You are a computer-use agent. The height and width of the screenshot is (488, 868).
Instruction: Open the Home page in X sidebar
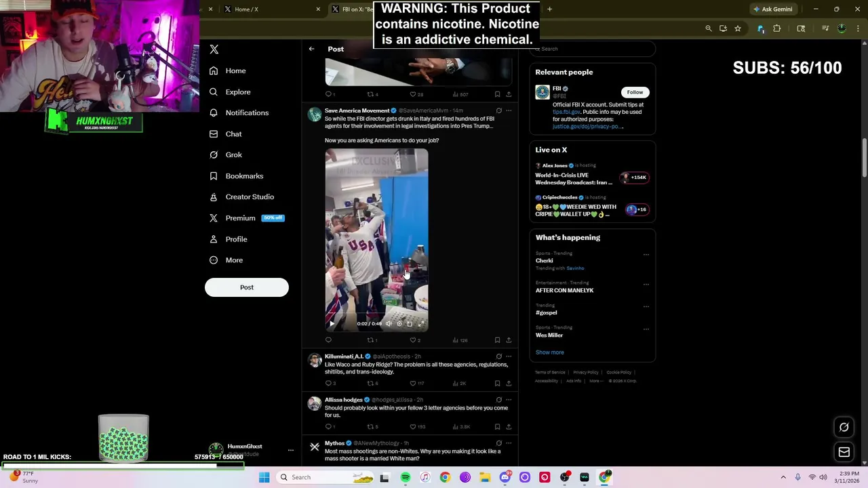[x=228, y=70]
